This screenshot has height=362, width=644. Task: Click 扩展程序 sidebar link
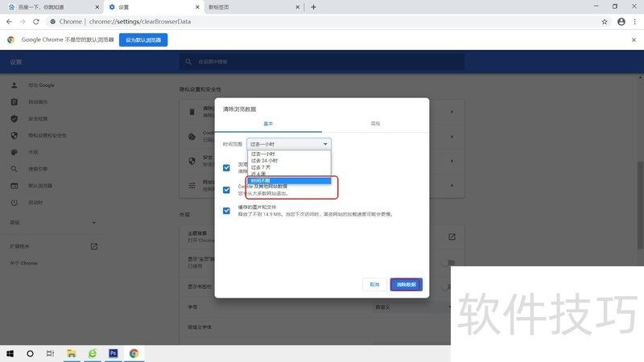pos(19,246)
